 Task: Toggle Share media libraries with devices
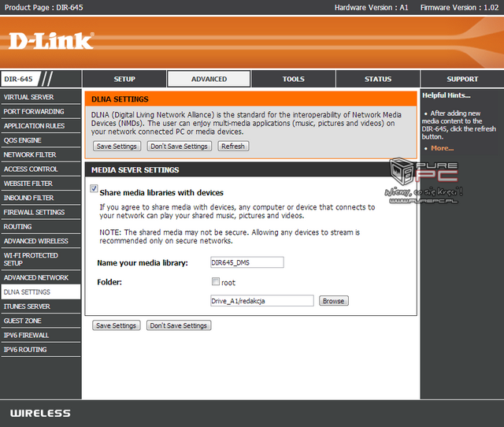(94, 189)
